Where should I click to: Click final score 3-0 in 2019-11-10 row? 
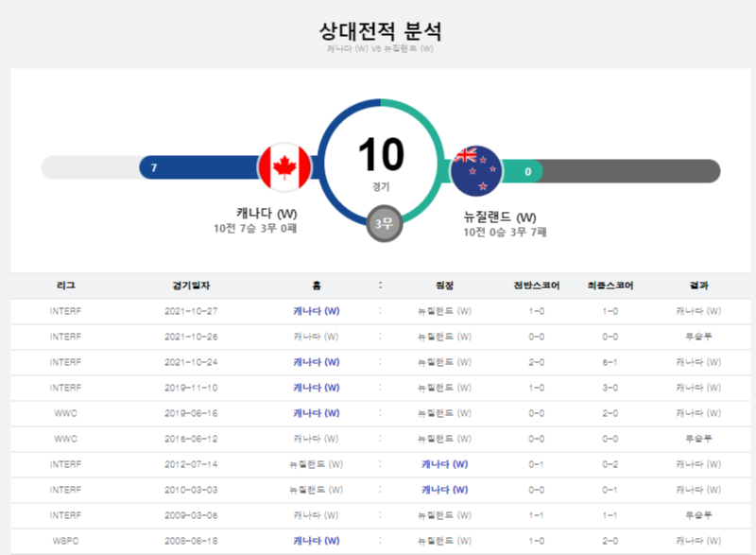[610, 388]
